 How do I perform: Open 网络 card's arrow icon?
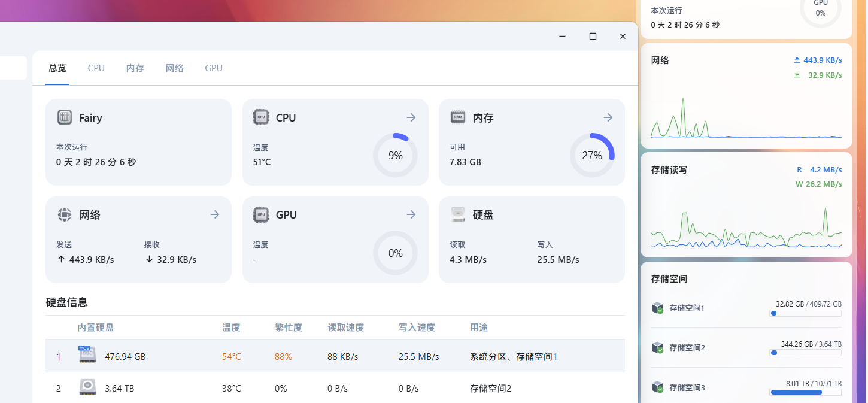click(x=214, y=214)
